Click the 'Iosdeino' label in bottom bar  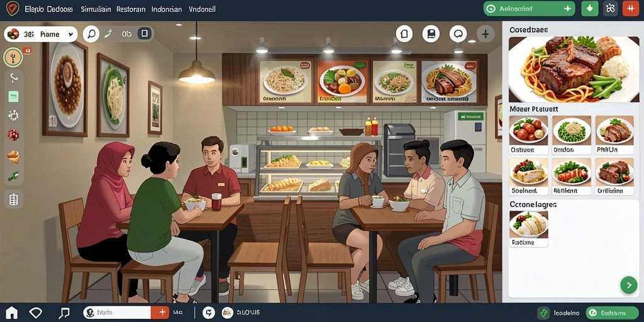click(x=566, y=313)
